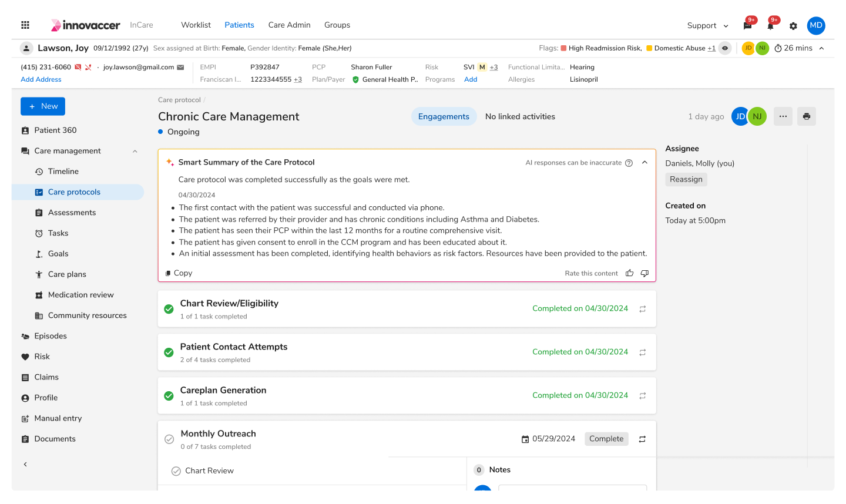
Task: Create a new item with the New button
Action: click(43, 106)
